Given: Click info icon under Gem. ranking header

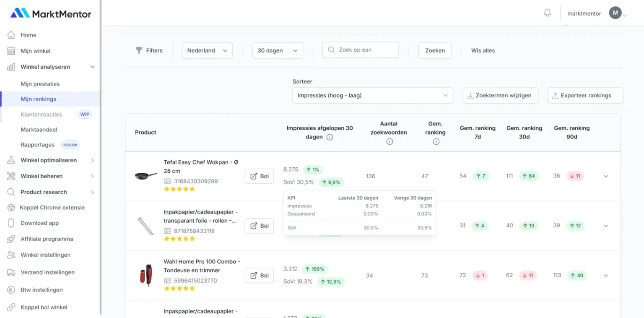Looking at the screenshot, I should pyautogui.click(x=436, y=141).
